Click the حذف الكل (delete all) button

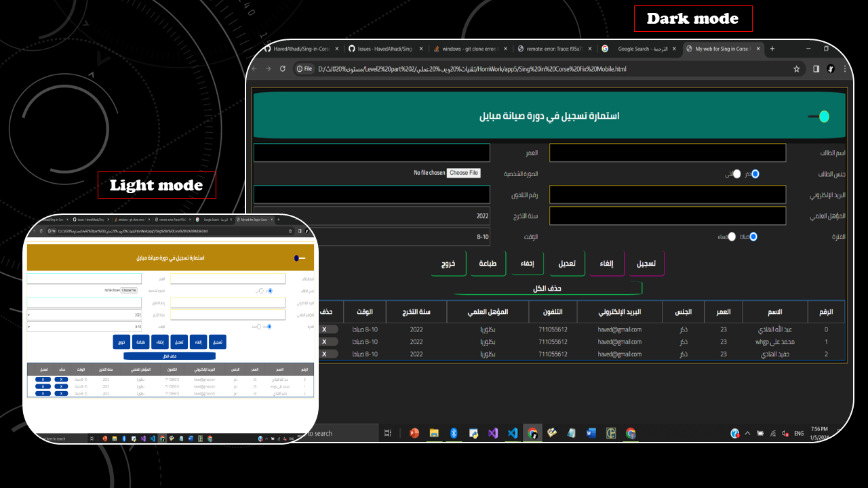tap(548, 288)
